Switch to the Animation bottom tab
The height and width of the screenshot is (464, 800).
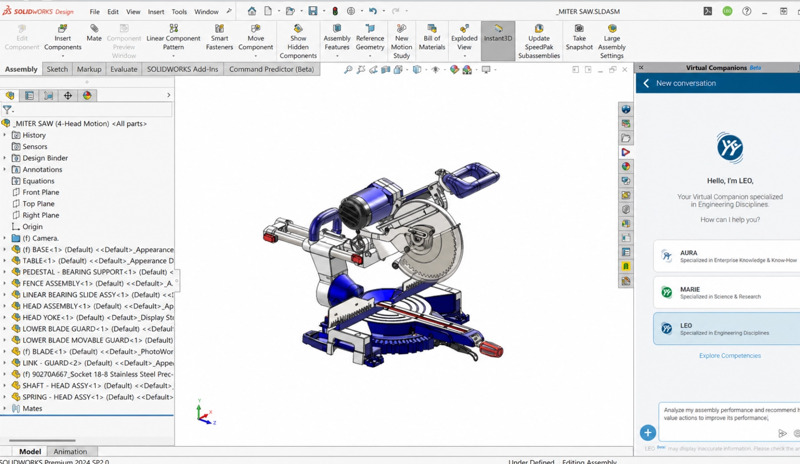pos(70,451)
